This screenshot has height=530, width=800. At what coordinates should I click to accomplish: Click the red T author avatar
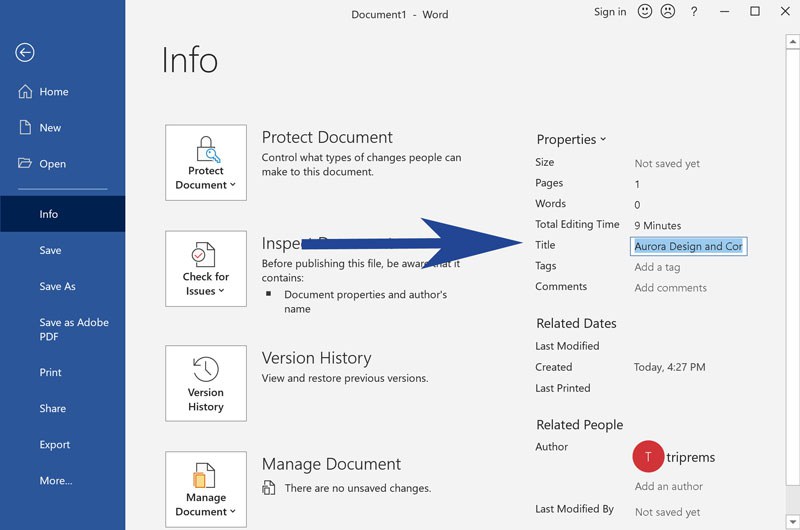coord(648,457)
